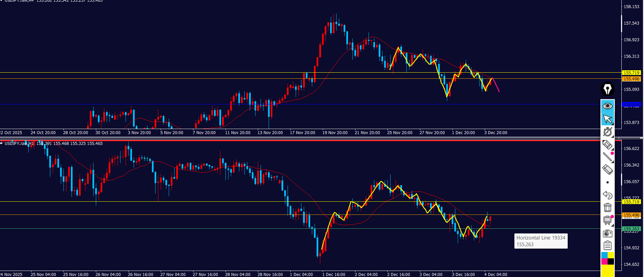The width and height of the screenshot is (644, 277).
Task: Toggle the eye visibility tool
Action: click(608, 106)
